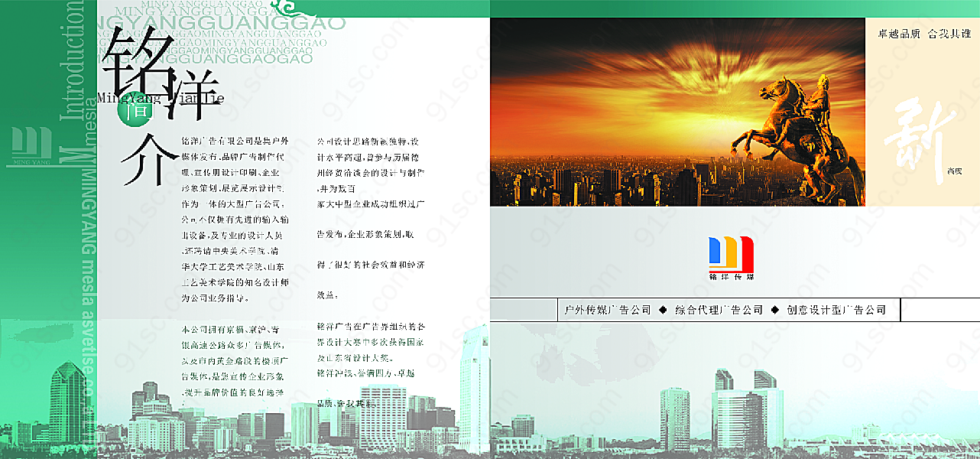Click the first diamond bullet after 户外传媒广告公司
Viewport: 980px width, 459px height.
(x=663, y=310)
